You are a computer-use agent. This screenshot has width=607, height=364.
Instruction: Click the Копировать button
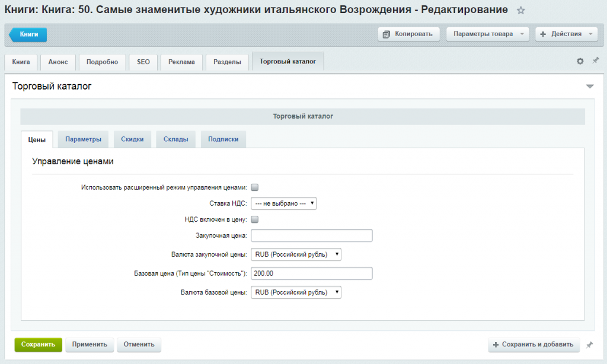point(408,34)
